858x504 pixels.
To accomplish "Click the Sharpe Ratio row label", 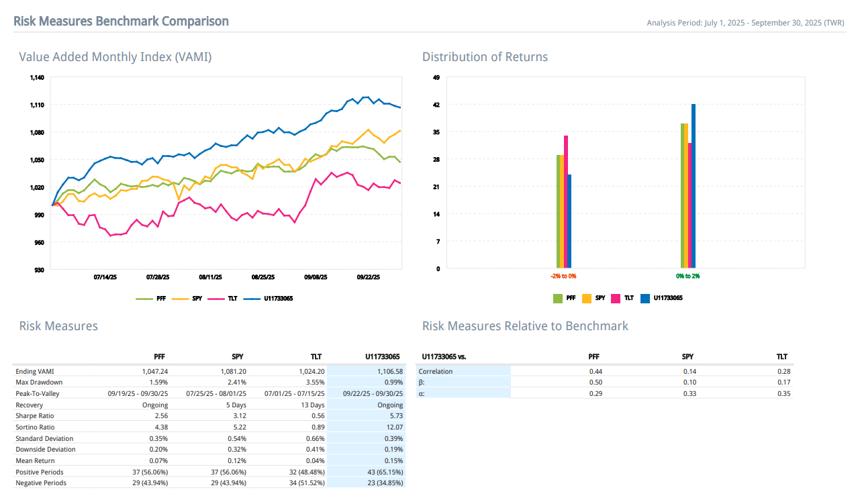I will click(36, 416).
